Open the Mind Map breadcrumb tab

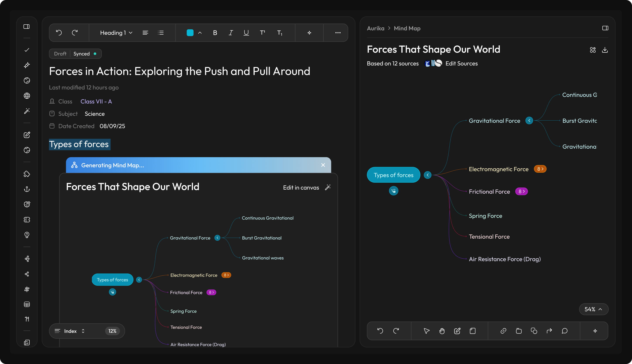tap(407, 28)
